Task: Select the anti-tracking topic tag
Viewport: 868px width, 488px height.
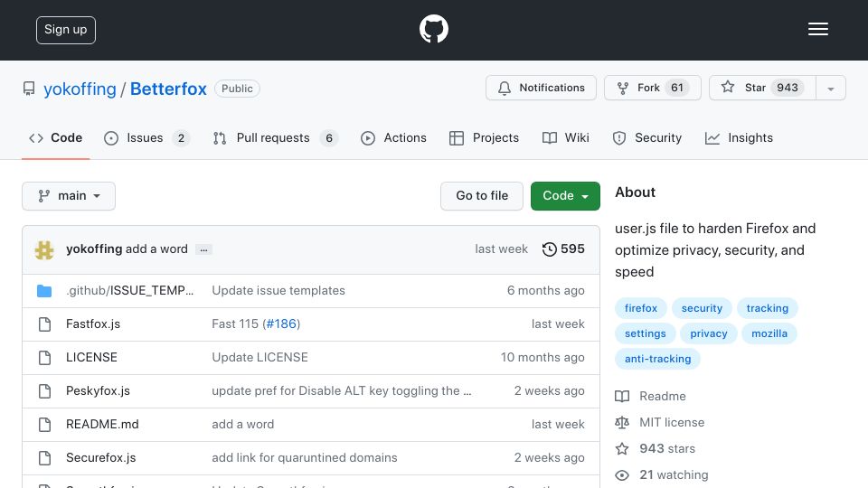Action: pos(657,359)
